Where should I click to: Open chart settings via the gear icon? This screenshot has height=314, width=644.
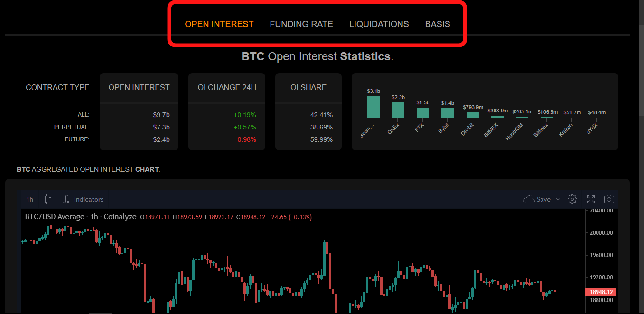(x=572, y=199)
